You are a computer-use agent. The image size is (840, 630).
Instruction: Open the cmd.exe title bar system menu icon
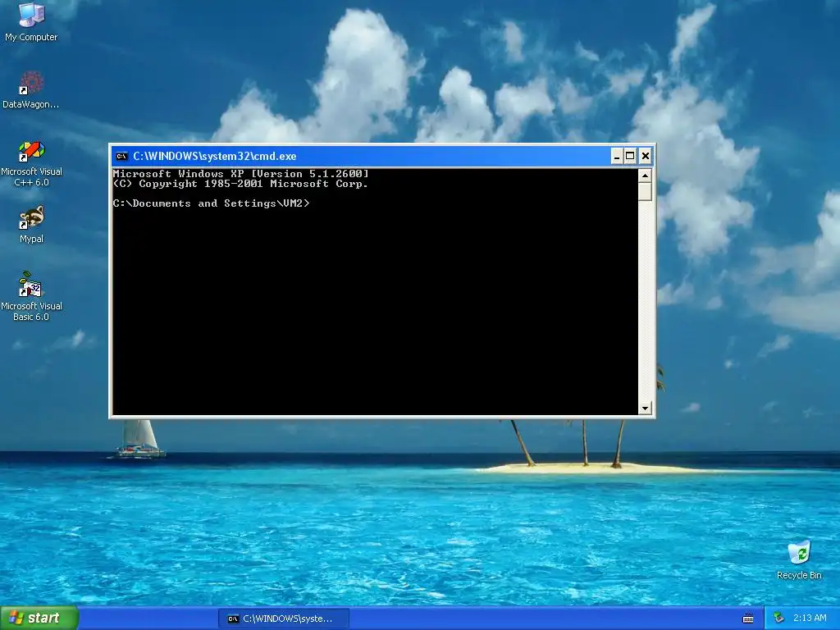(121, 157)
